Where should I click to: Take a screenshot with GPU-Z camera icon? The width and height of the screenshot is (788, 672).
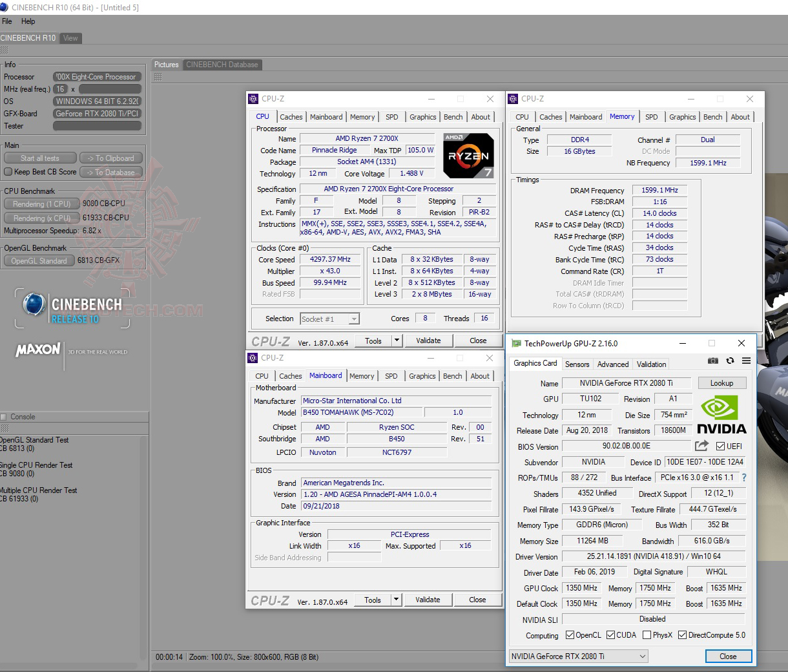click(x=713, y=361)
